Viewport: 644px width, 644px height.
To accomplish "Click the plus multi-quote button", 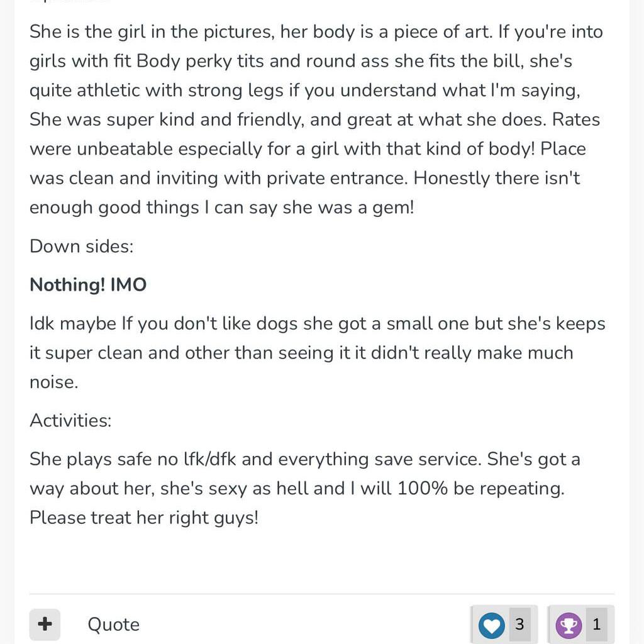I will (x=45, y=625).
